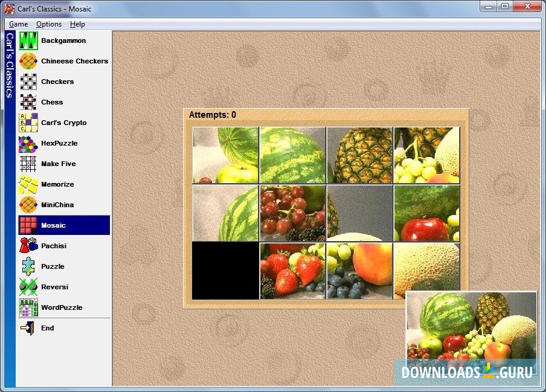Click the End exit door icon
The image size is (546, 392).
(x=28, y=329)
